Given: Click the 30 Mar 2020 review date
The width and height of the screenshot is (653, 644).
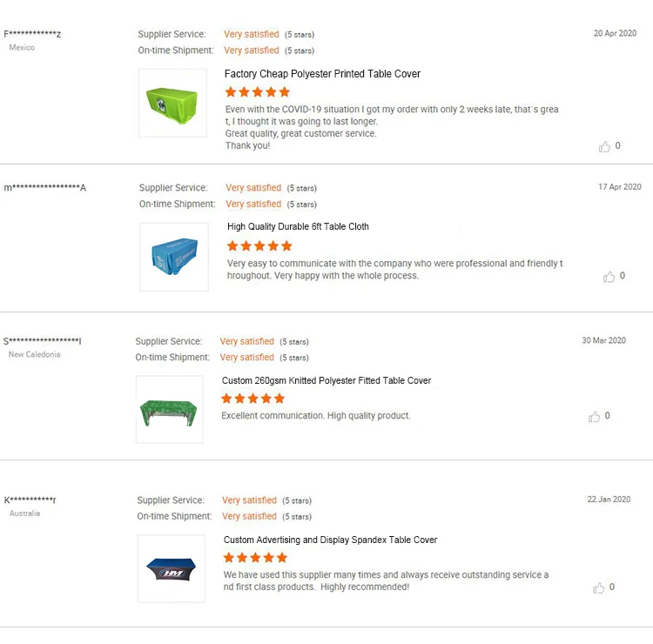Looking at the screenshot, I should pos(603,340).
